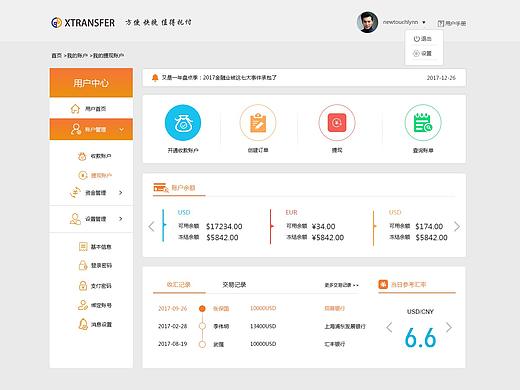Select the USD balance $174.00
This screenshot has height=390, width=520.
429,227
